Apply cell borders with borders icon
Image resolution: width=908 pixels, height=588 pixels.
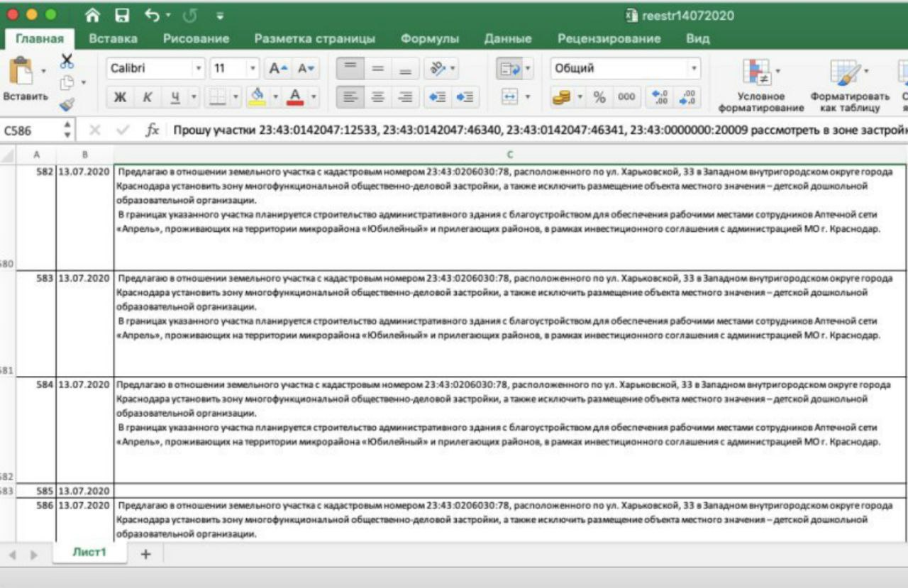tap(218, 97)
